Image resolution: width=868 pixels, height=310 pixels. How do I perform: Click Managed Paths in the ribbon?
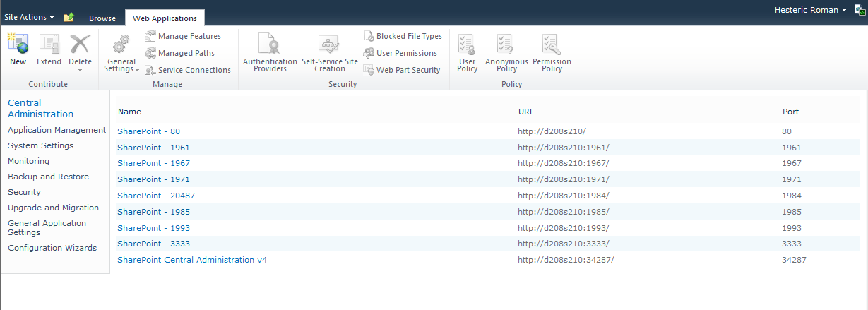[180, 53]
